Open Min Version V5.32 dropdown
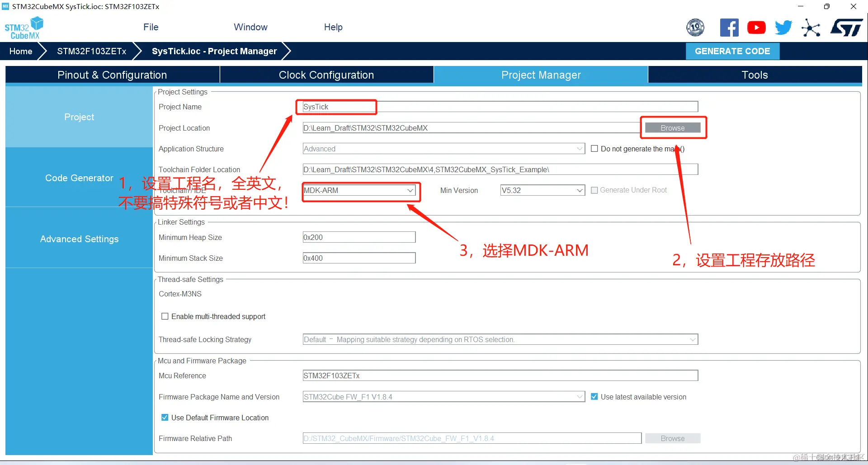The image size is (868, 465). (542, 190)
